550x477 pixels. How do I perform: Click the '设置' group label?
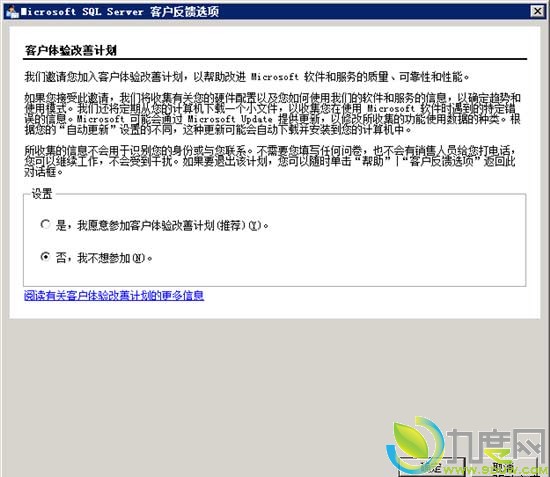click(42, 194)
